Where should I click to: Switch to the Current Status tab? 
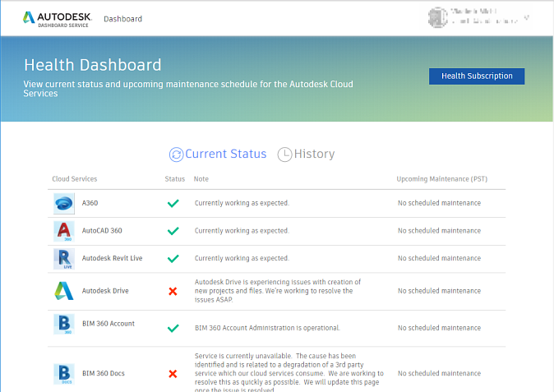[218, 154]
